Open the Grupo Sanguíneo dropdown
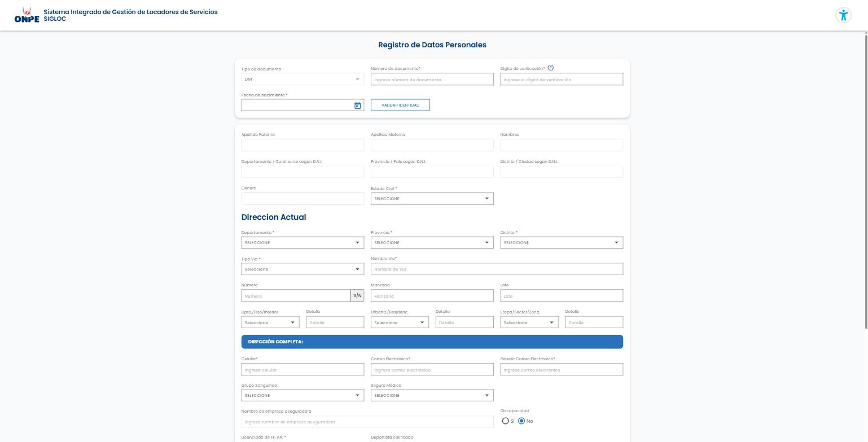The height and width of the screenshot is (442, 868). pyautogui.click(x=303, y=395)
